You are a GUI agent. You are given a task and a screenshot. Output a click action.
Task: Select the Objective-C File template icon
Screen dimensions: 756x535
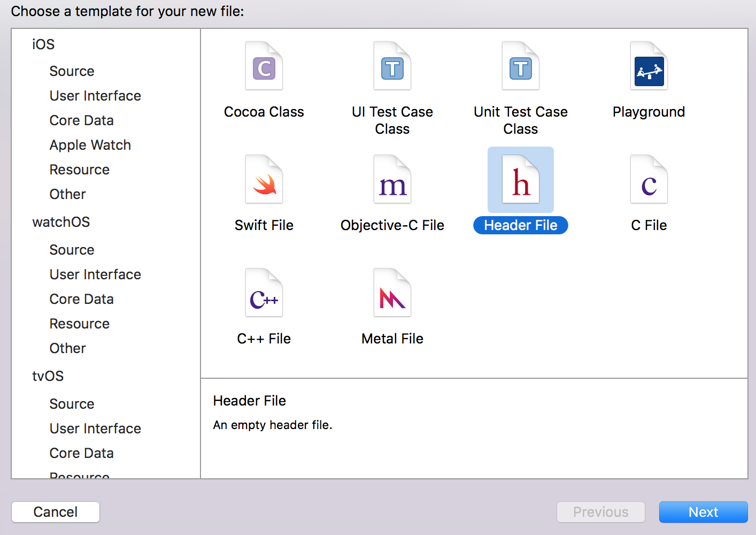click(x=392, y=179)
